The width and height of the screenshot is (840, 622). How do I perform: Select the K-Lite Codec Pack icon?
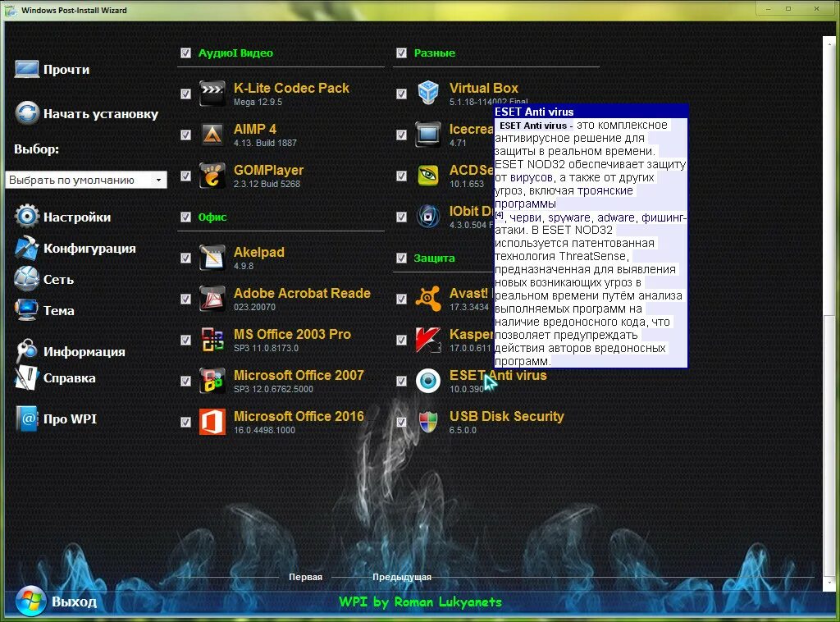point(212,94)
